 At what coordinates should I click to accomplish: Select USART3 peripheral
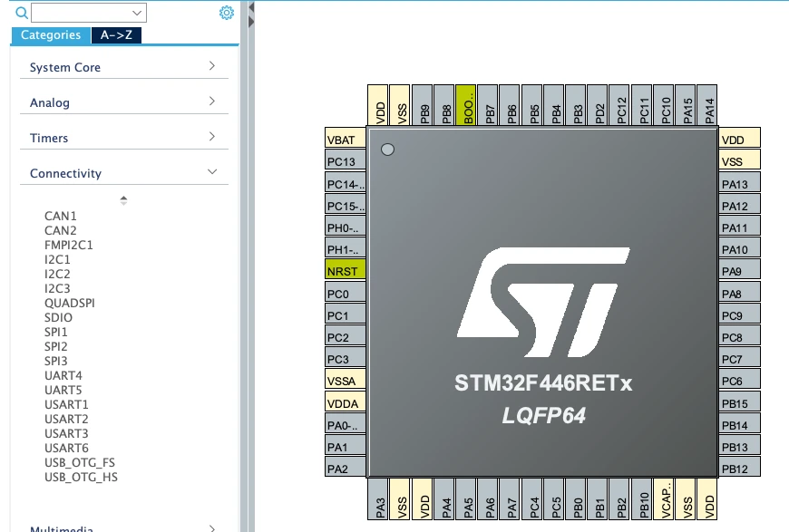pyautogui.click(x=66, y=433)
